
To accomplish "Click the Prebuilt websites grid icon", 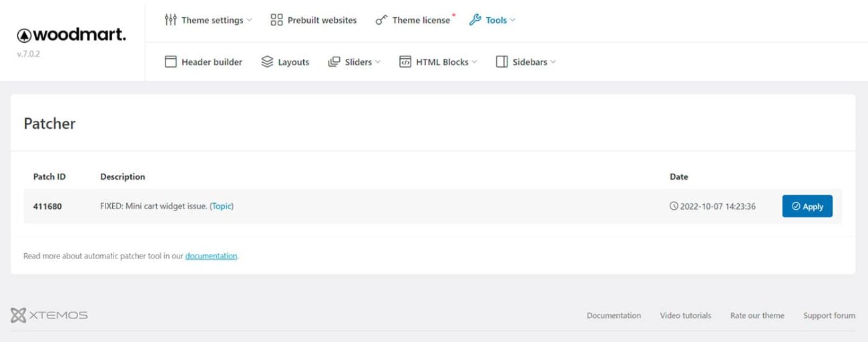I will pyautogui.click(x=276, y=20).
